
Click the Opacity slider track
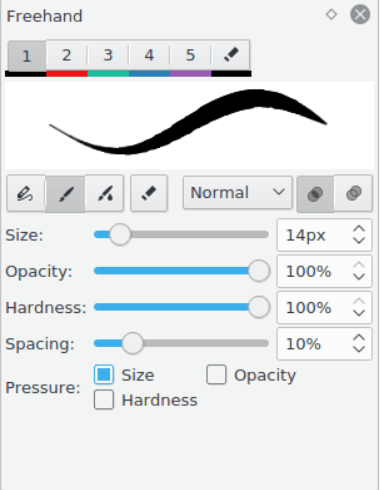181,271
